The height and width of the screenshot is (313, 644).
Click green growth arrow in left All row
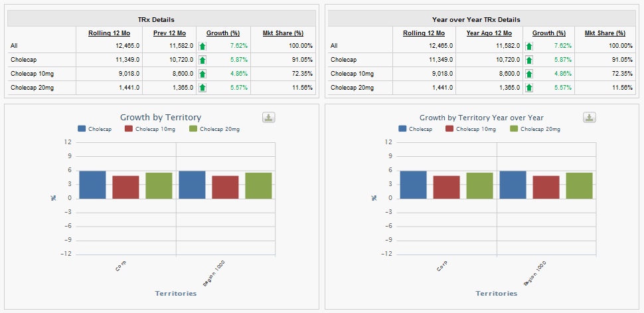(202, 46)
